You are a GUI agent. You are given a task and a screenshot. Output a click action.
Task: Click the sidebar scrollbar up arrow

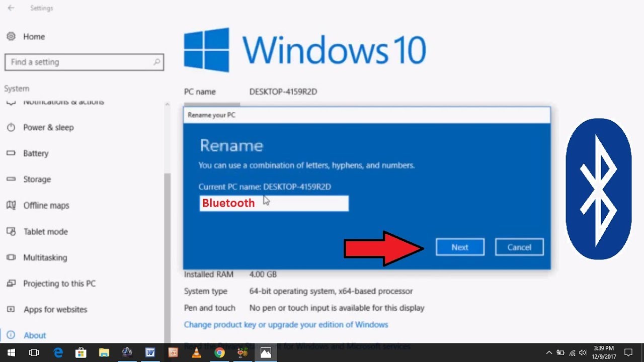(x=168, y=105)
